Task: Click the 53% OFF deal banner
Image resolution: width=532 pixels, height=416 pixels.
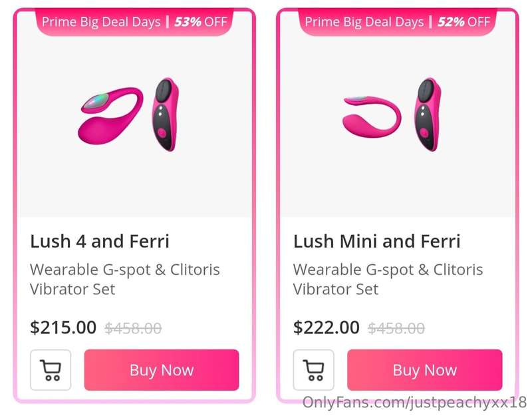Action: click(x=134, y=22)
